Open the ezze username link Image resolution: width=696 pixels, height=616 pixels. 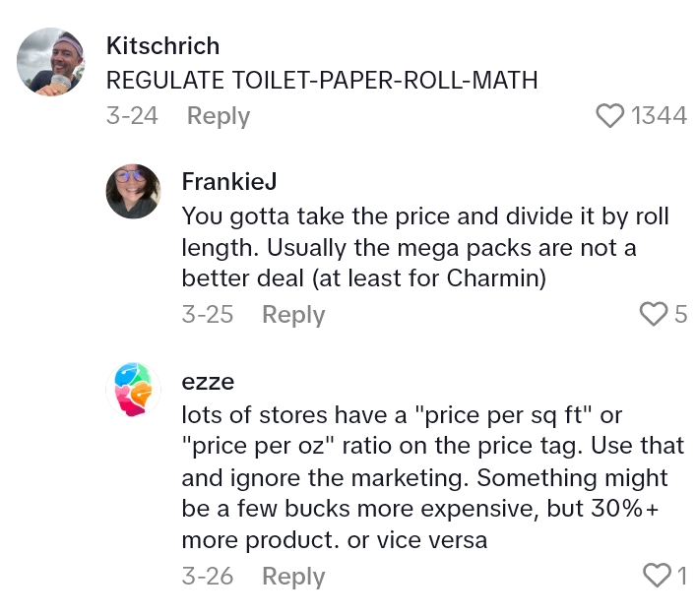click(x=208, y=381)
